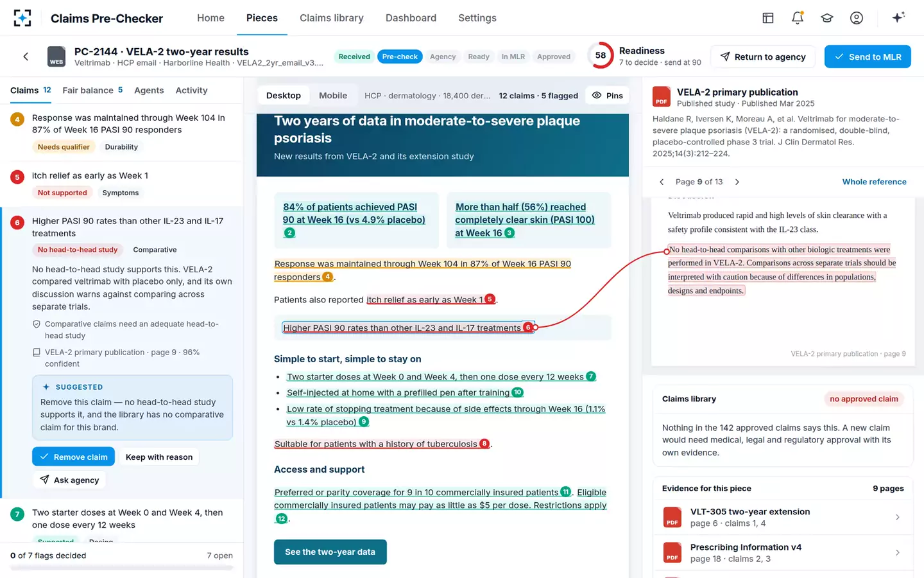This screenshot has width=924, height=578.
Task: Click the flags decided progress bar
Action: [122, 568]
